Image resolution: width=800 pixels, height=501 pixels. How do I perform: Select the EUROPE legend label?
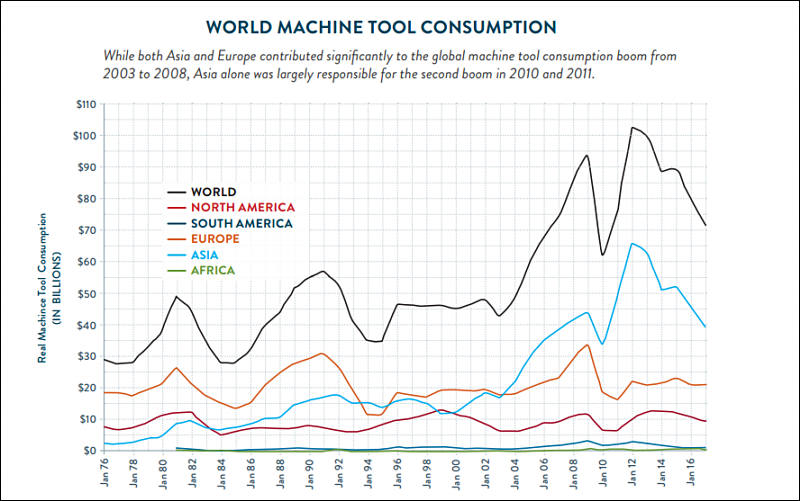[x=215, y=239]
